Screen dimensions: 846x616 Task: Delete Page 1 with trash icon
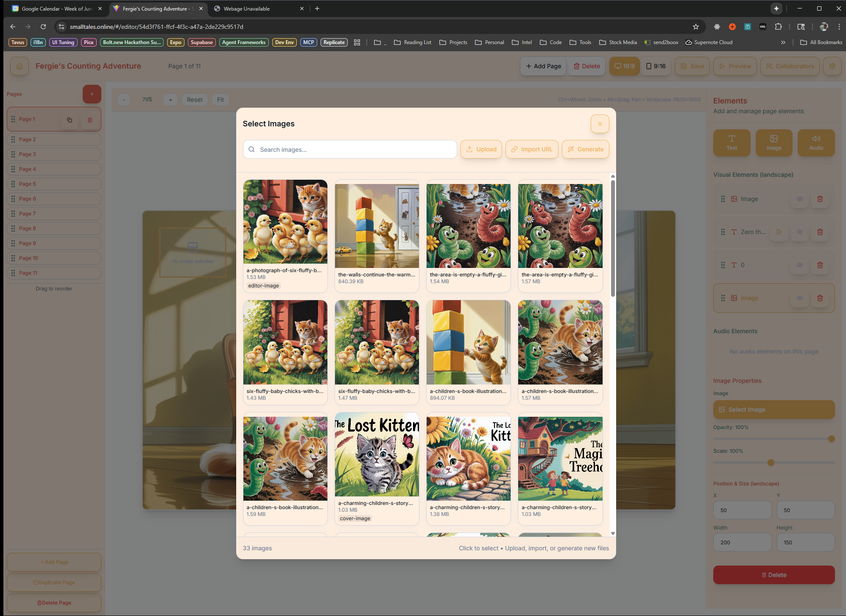(90, 120)
